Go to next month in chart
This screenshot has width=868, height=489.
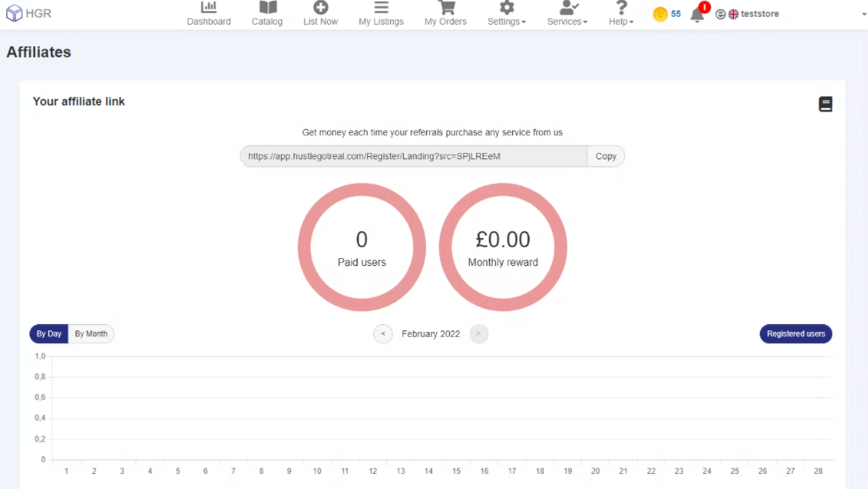tap(479, 334)
